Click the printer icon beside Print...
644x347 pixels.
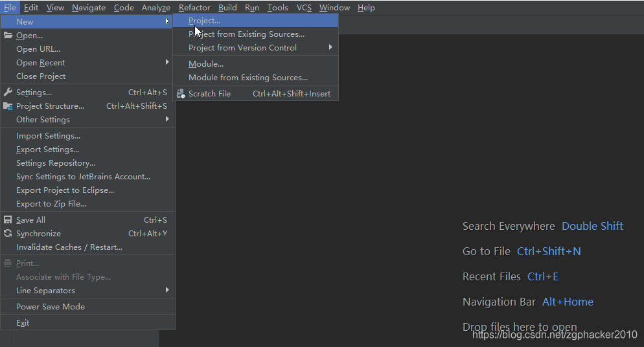coord(8,263)
